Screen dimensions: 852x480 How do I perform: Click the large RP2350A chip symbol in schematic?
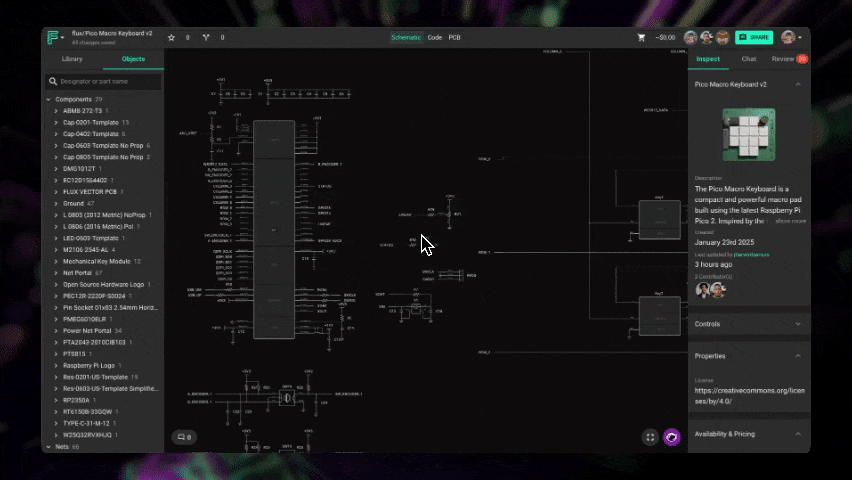(x=274, y=229)
